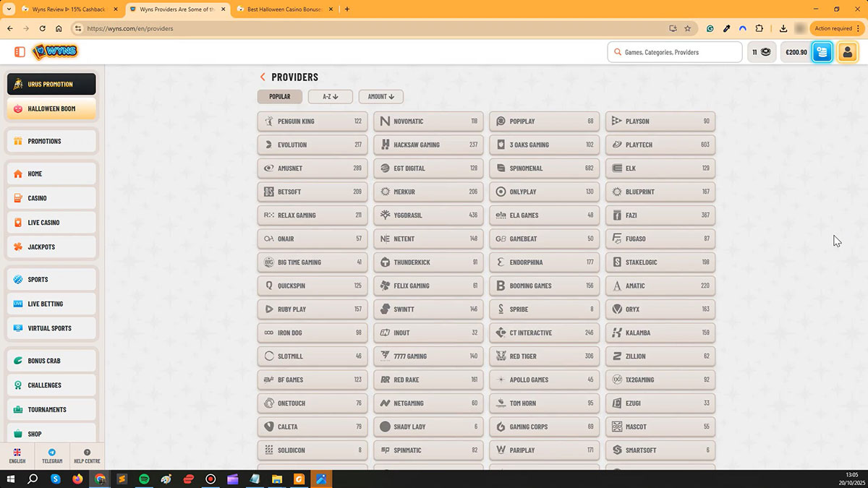This screenshot has width=868, height=488.
Task: Click the Halloween Boom promotion banner
Action: [x=51, y=109]
